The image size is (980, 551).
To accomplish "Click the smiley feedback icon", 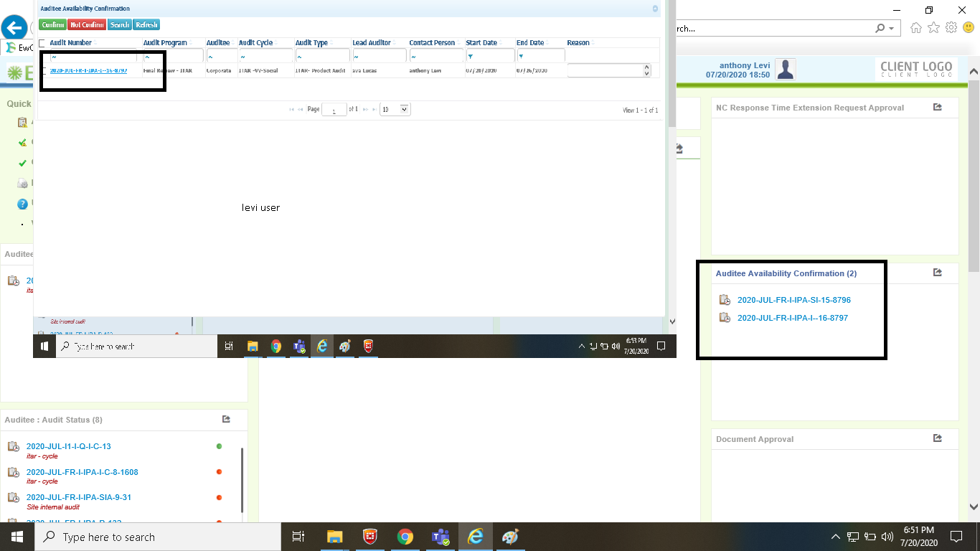I will coord(969,28).
